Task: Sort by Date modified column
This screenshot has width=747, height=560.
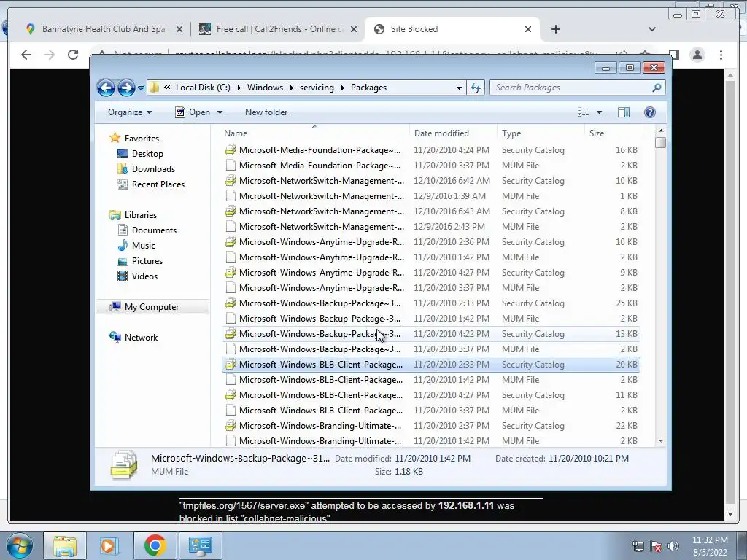Action: point(452,133)
